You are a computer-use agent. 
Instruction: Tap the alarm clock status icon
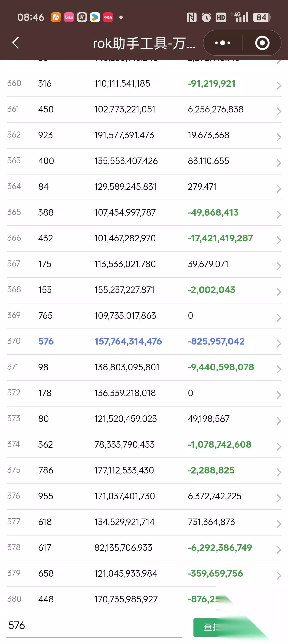206,17
